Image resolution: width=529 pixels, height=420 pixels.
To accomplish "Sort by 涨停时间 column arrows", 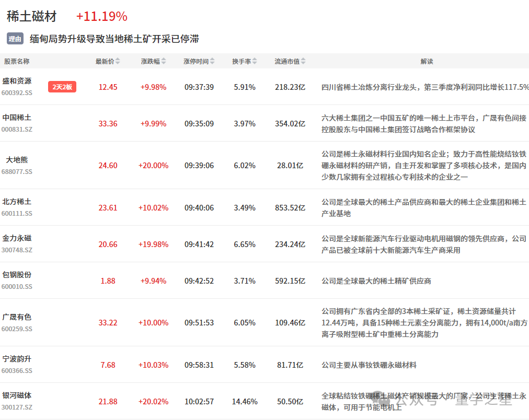I will (x=212, y=61).
